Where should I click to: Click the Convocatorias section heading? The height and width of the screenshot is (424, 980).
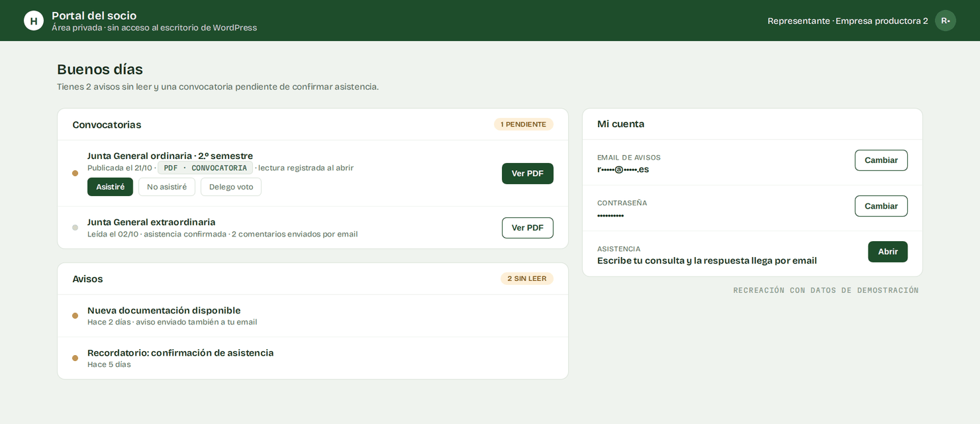107,125
